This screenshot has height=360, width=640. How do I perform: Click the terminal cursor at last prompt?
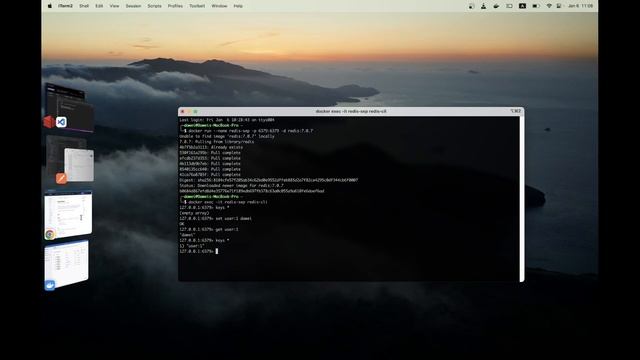pos(217,251)
